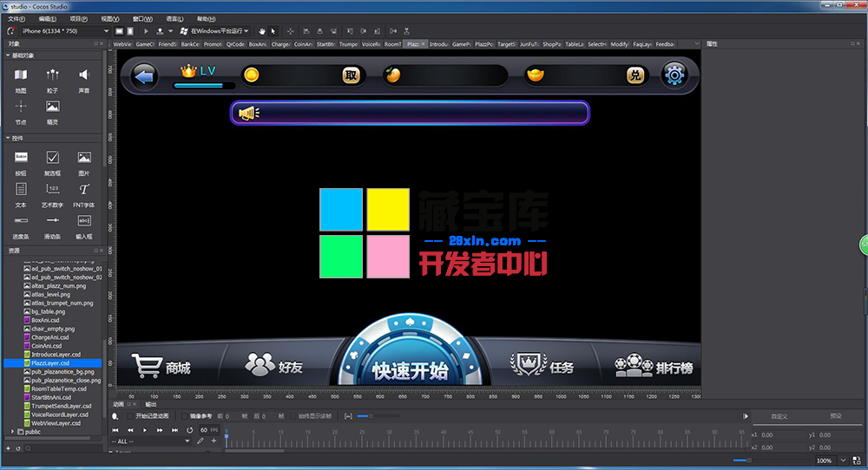Select PlazzLayer.csd in resource list

tap(53, 363)
